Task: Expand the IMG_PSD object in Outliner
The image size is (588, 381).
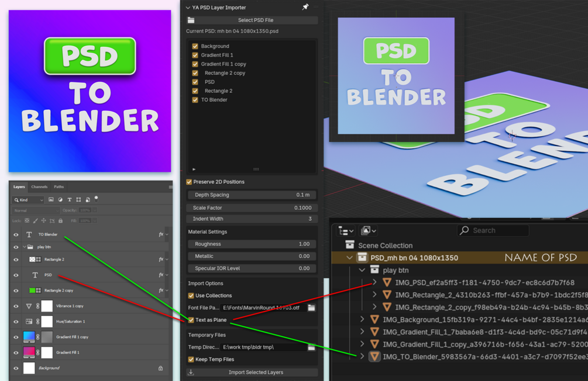Action: [374, 282]
